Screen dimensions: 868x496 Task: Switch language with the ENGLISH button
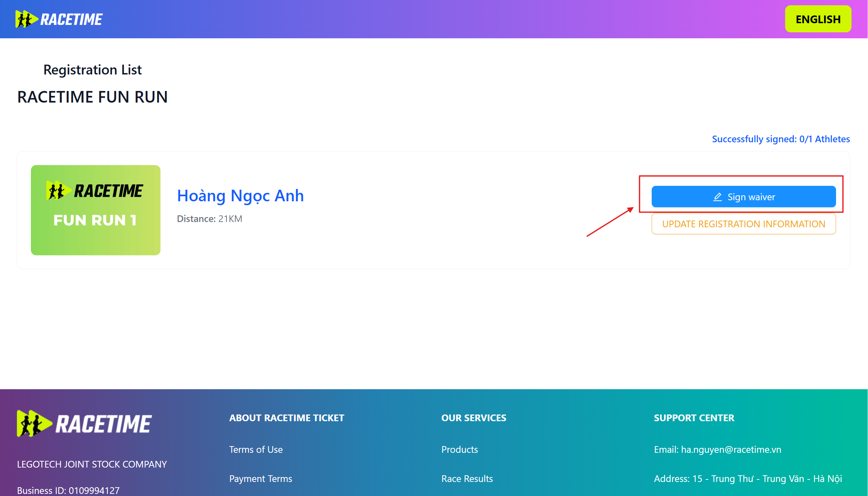tap(818, 19)
